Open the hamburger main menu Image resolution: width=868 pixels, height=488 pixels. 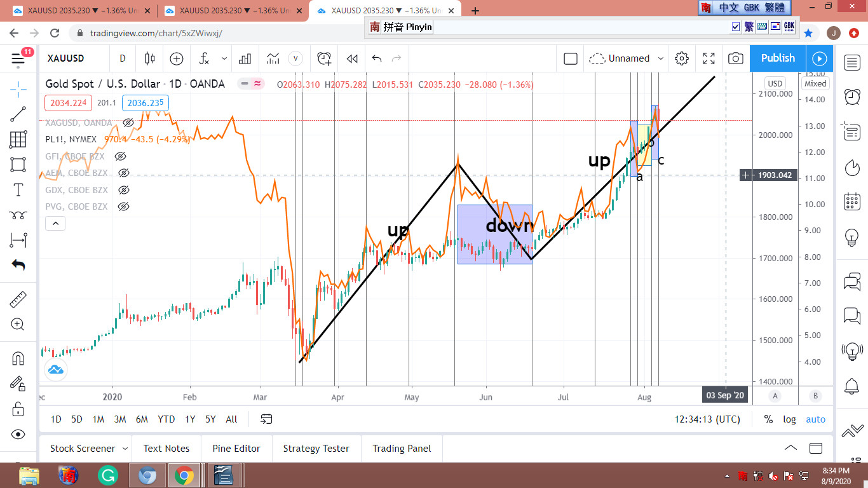tap(18, 59)
